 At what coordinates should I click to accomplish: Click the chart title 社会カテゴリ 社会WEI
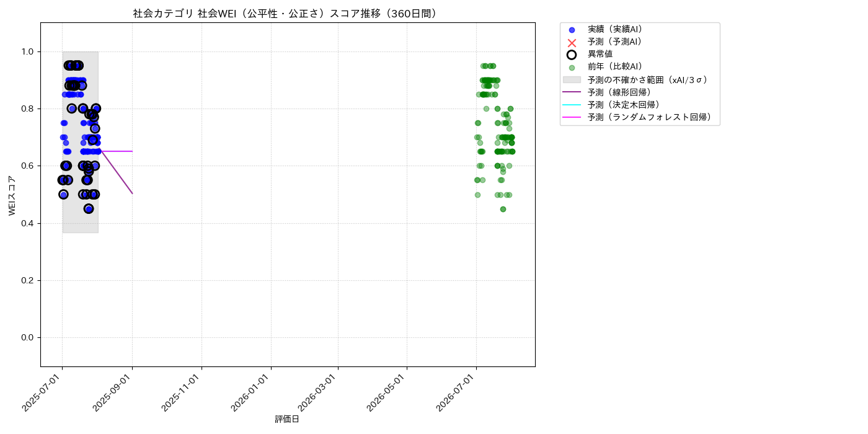(286, 14)
